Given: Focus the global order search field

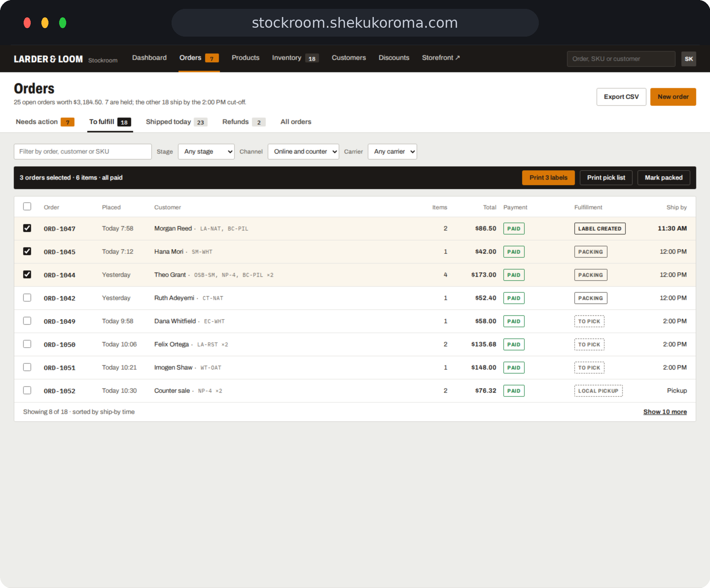Looking at the screenshot, I should pos(621,59).
